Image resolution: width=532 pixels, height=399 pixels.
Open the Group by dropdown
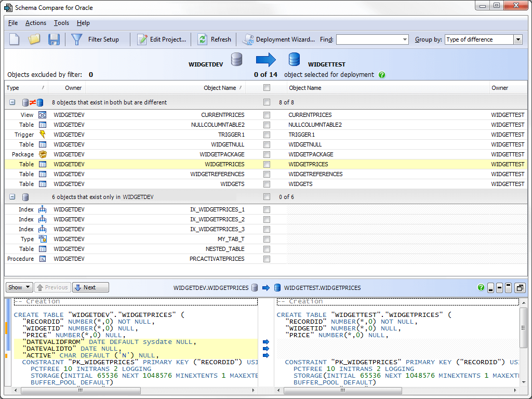(x=517, y=39)
